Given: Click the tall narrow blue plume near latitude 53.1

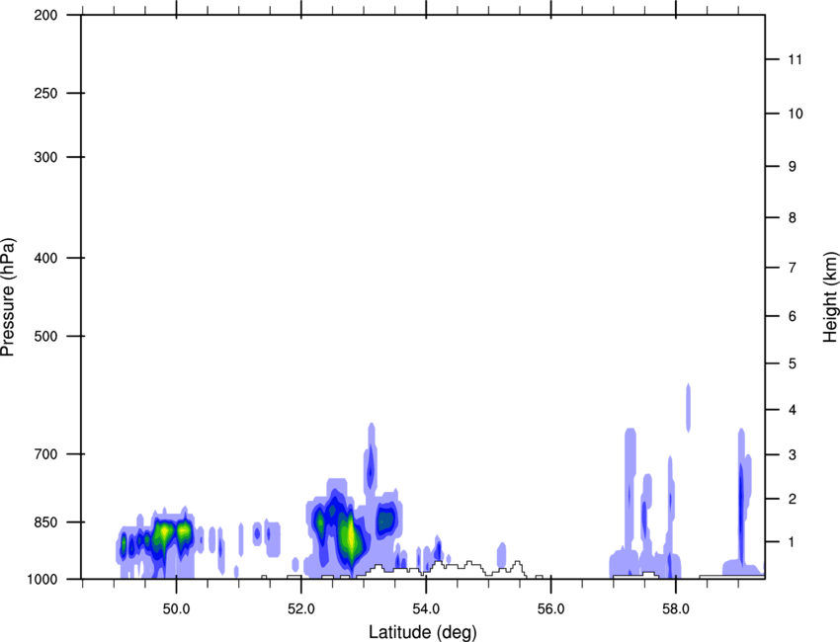Looking at the screenshot, I should click(x=371, y=465).
